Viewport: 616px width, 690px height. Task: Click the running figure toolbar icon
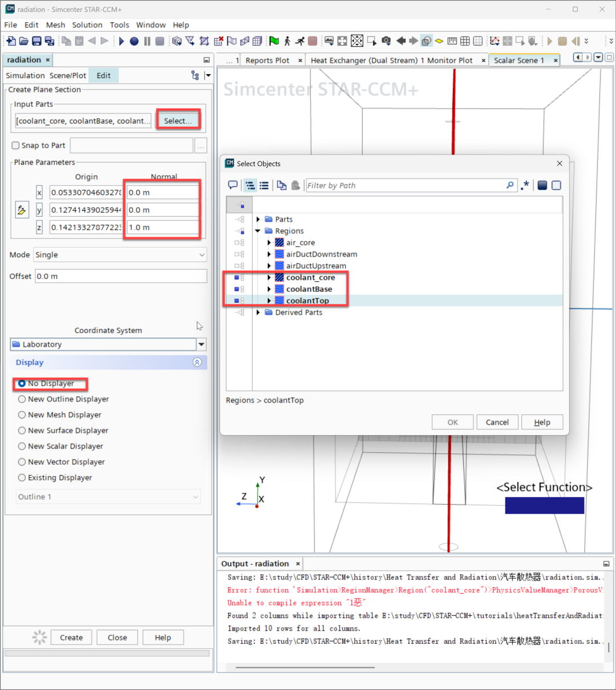(300, 41)
